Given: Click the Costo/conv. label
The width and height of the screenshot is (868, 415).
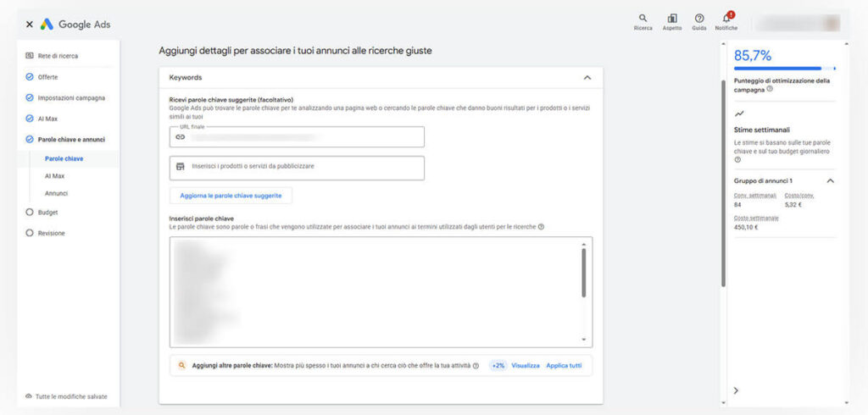Looking at the screenshot, I should [798, 196].
